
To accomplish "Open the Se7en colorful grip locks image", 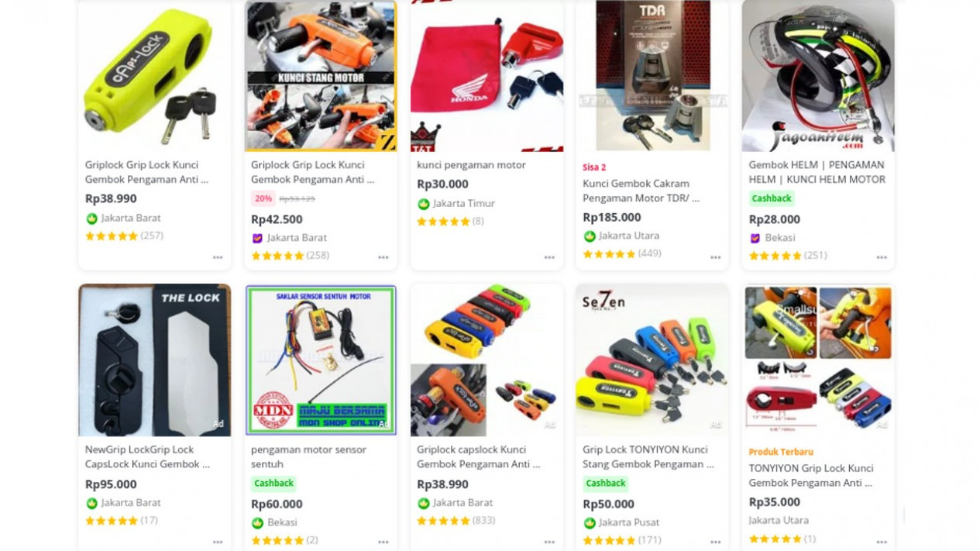I will [x=652, y=360].
